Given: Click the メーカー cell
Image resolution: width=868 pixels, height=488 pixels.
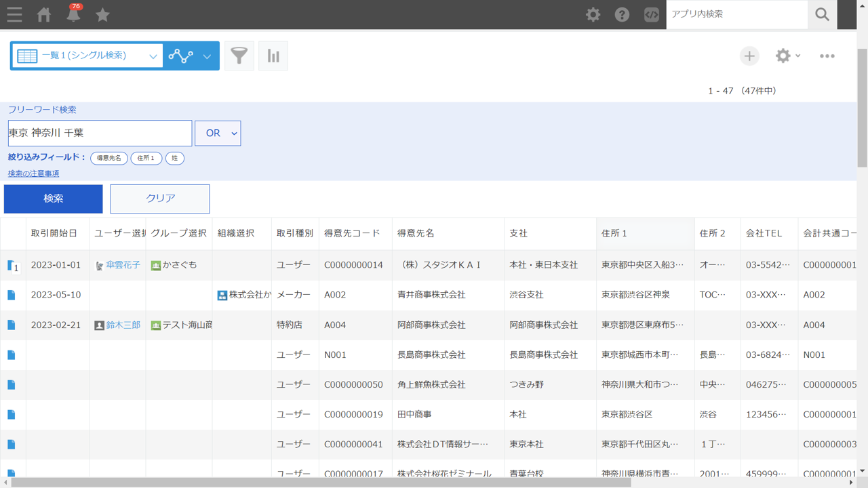Looking at the screenshot, I should (294, 295).
